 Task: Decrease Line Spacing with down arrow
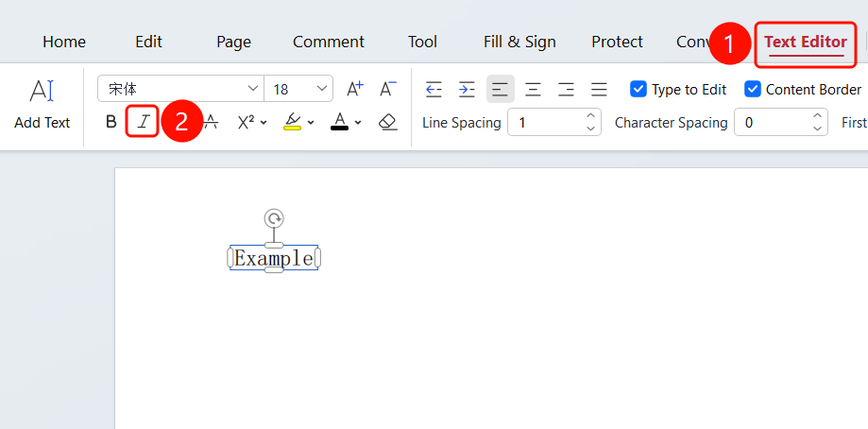click(590, 129)
